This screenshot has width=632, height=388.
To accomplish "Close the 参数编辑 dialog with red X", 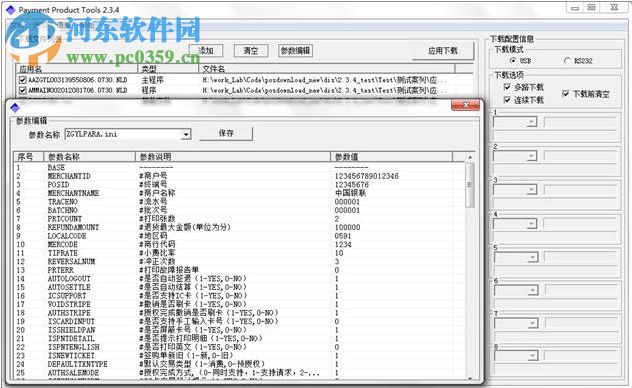I will (x=466, y=105).
